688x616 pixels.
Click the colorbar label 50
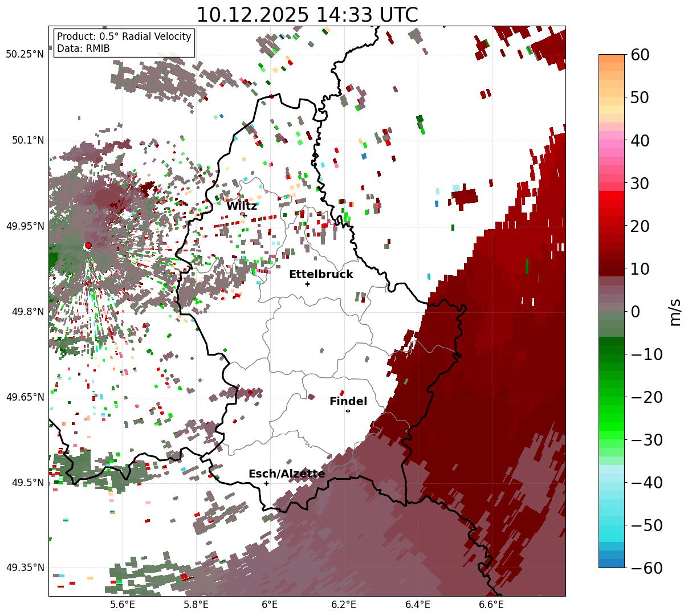(641, 97)
